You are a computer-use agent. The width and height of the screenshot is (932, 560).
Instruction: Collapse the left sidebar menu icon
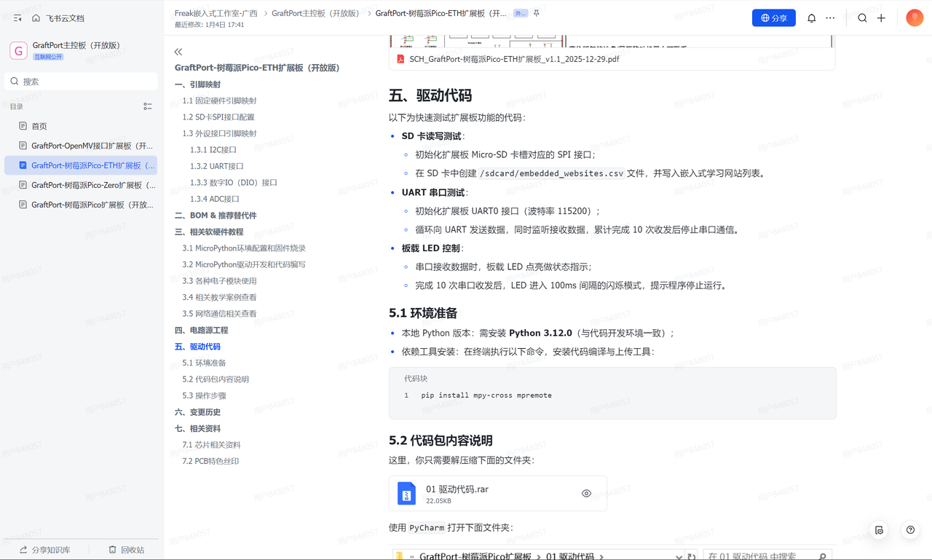17,18
